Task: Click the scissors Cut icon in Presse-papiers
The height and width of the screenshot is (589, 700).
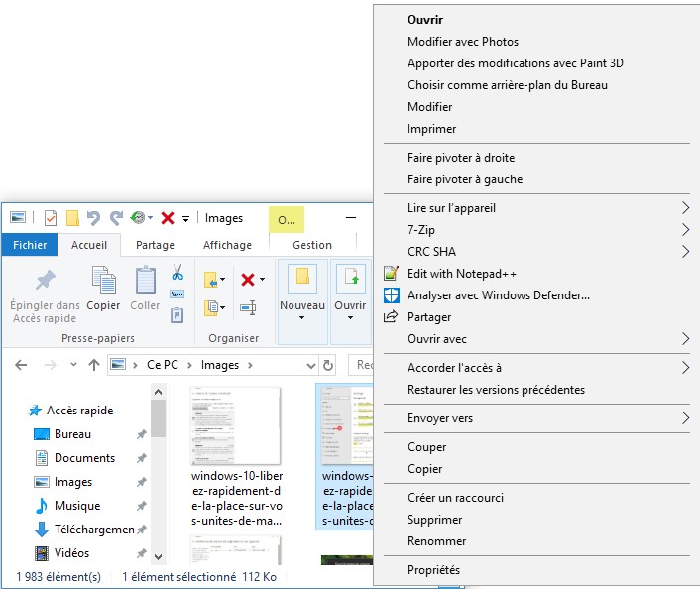Action: click(177, 272)
